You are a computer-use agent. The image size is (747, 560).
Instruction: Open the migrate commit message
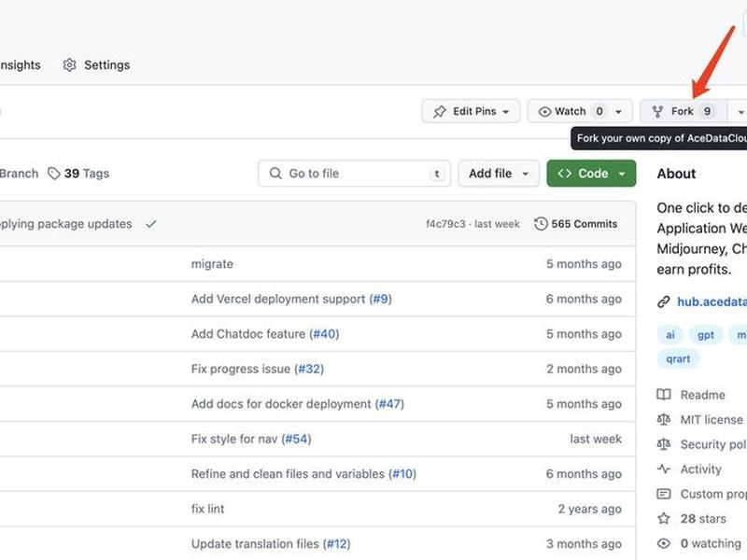coord(212,264)
